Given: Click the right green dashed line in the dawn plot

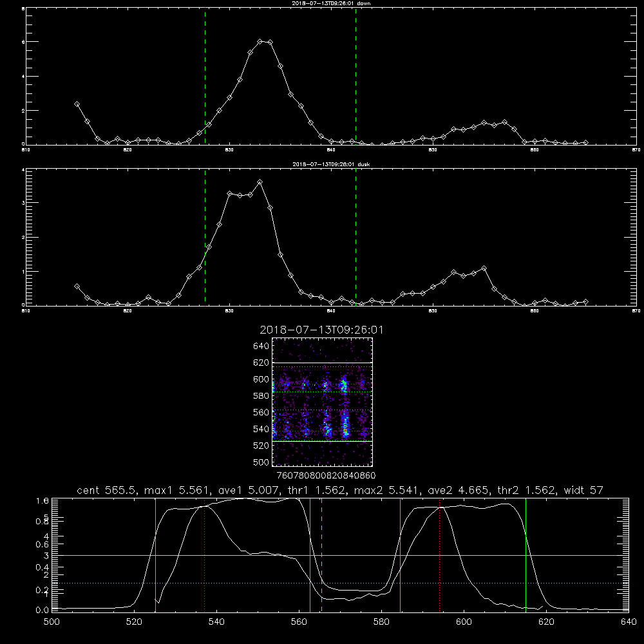Looking at the screenshot, I should [x=355, y=77].
